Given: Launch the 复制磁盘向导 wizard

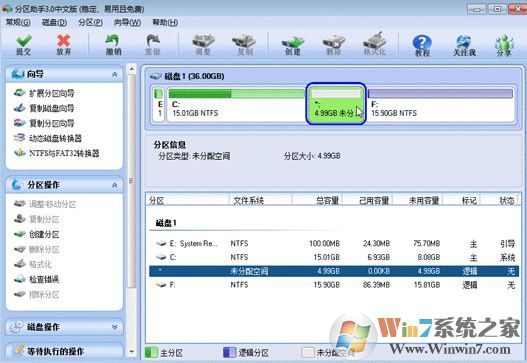Looking at the screenshot, I should pyautogui.click(x=44, y=108).
